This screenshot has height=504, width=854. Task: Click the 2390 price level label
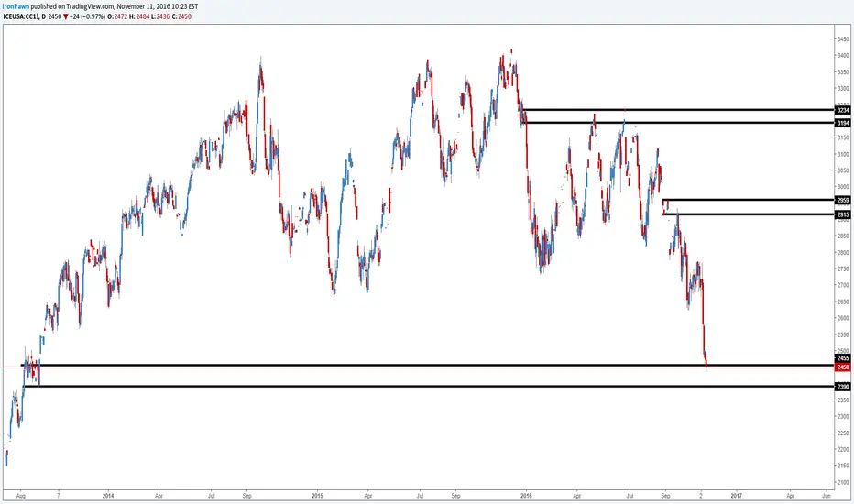point(843,387)
